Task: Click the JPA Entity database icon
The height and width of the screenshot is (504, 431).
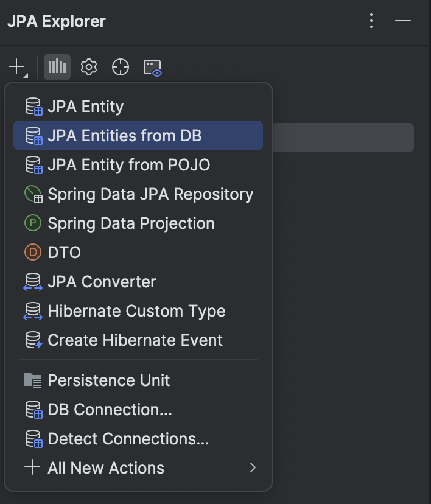Action: (33, 107)
